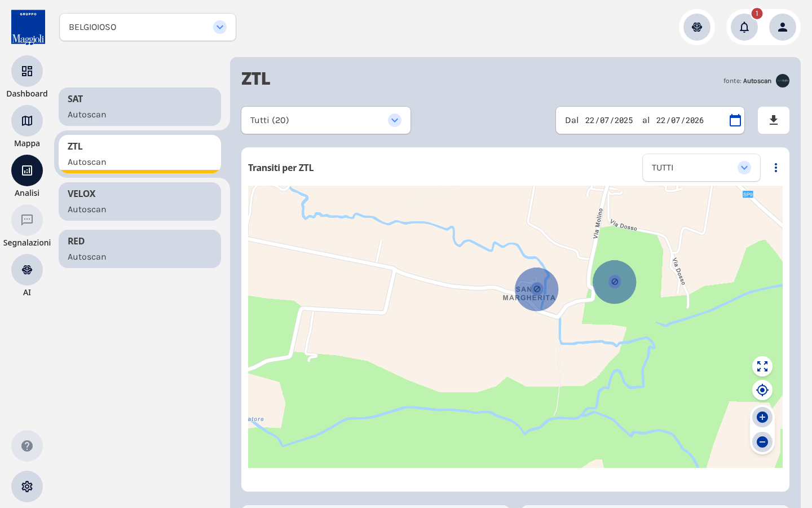Click the notification count badge

[757, 14]
